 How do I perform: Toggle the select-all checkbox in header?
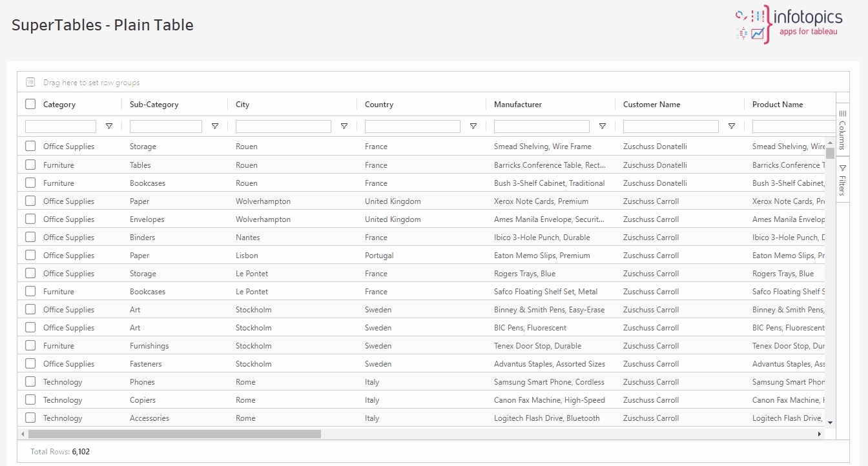click(30, 104)
